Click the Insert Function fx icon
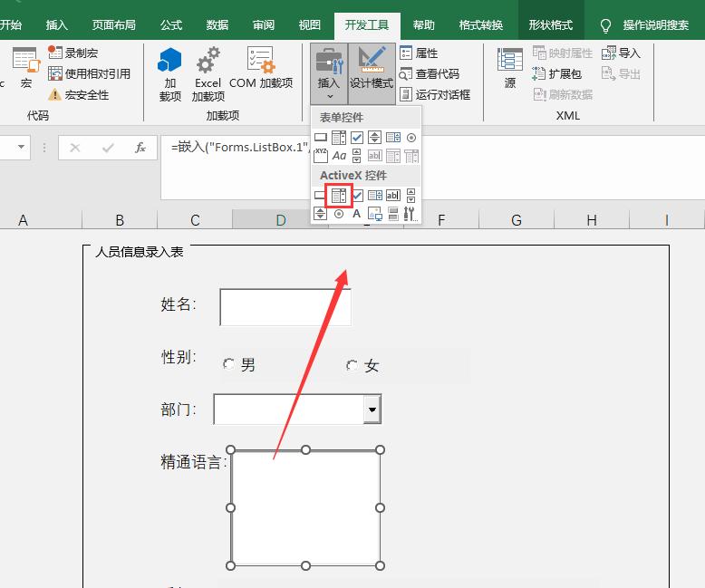The width and height of the screenshot is (705, 588). click(x=140, y=148)
